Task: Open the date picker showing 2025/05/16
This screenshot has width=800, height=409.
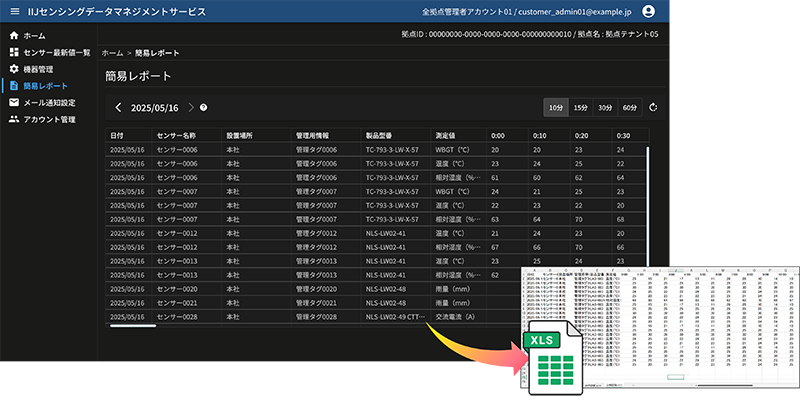Action: pyautogui.click(x=154, y=107)
